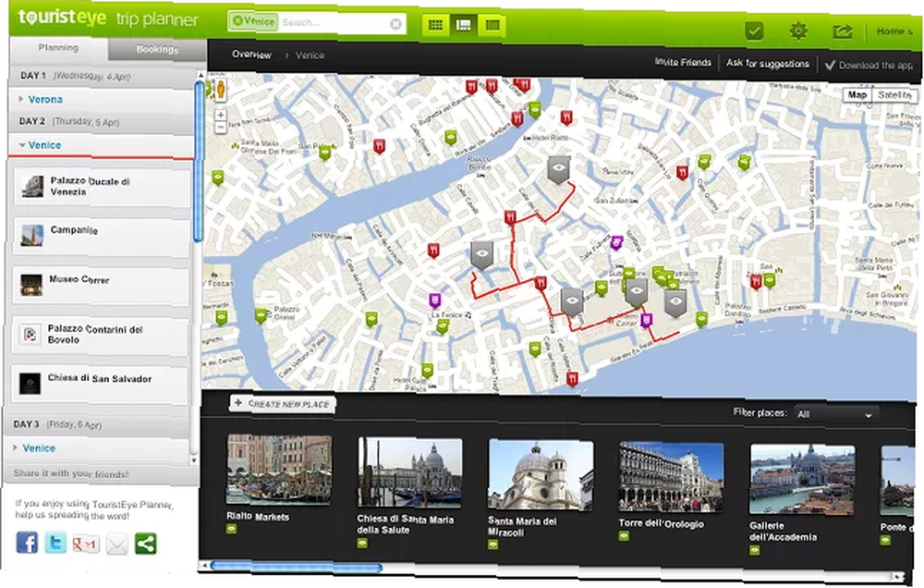
Task: Zoom out on the map with minus
Action: 221,128
